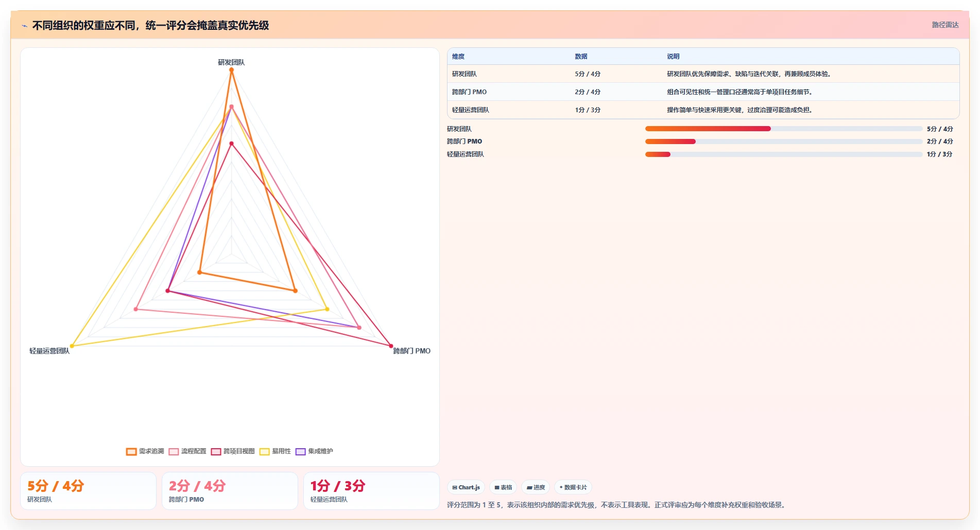Toggle the 跨项目视图 legend swatch
This screenshot has width=980, height=530.
[x=216, y=452]
